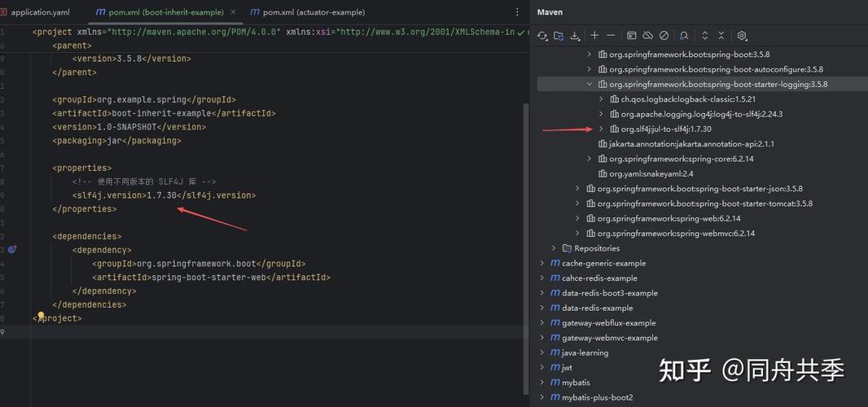
Task: Download sources and documentation icon
Action: coord(575,36)
